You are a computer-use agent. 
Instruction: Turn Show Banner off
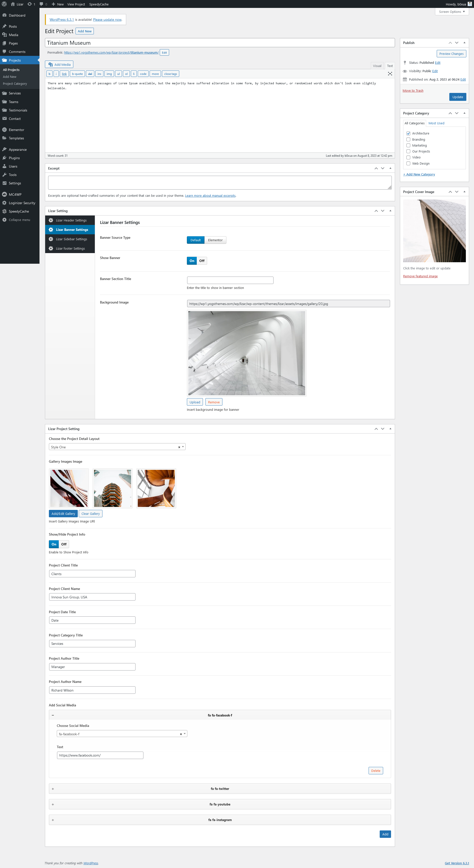(202, 261)
